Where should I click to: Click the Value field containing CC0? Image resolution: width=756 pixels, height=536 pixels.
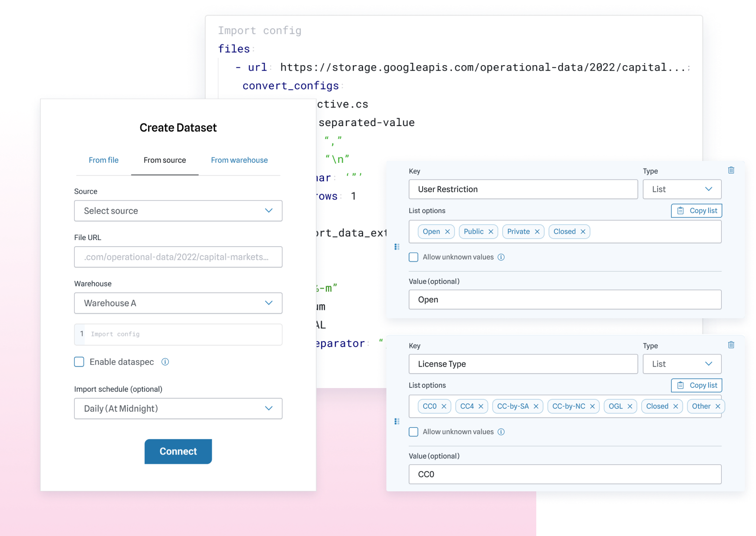click(x=565, y=474)
